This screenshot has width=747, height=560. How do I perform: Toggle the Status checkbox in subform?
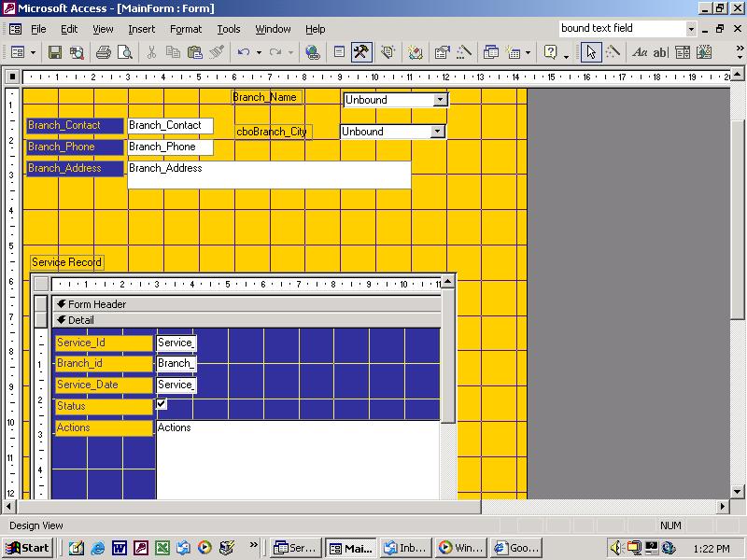(x=162, y=404)
